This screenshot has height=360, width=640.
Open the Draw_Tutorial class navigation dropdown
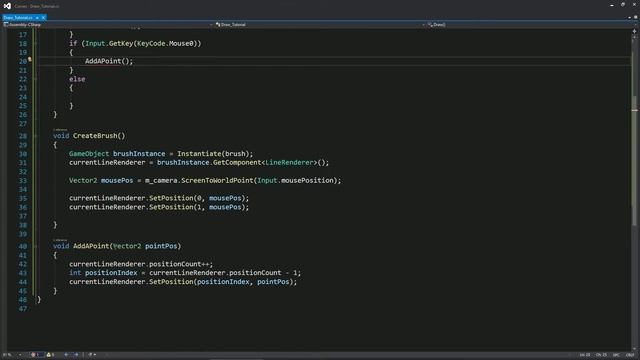pos(321,24)
